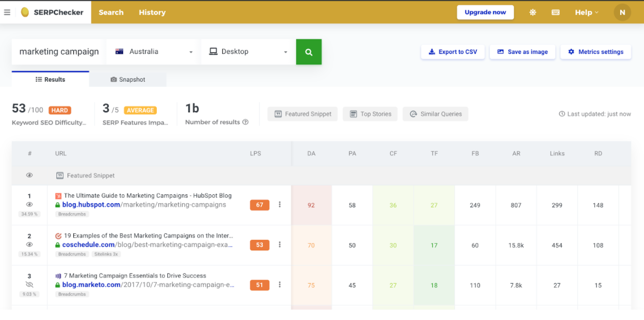The width and height of the screenshot is (644, 320).
Task: Sort by PA column header
Action: pyautogui.click(x=352, y=154)
